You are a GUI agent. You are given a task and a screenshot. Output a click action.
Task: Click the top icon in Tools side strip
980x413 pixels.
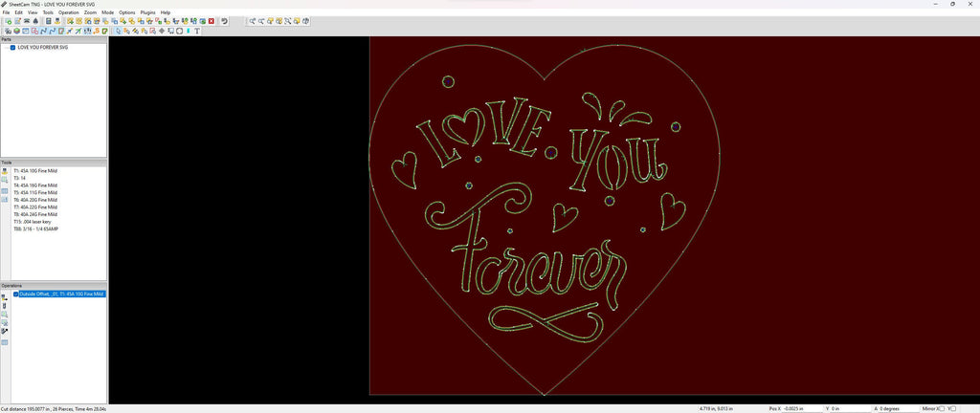(5, 170)
